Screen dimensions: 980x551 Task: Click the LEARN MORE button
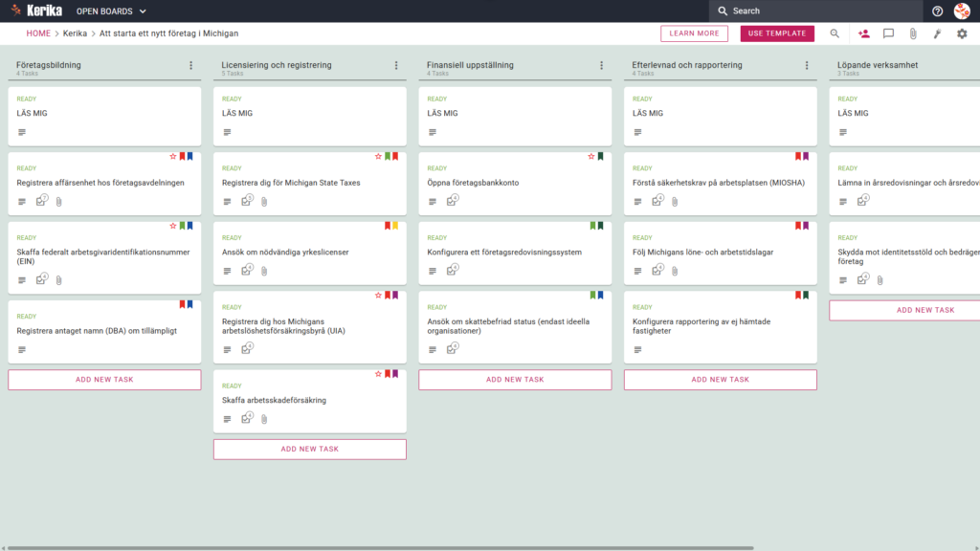click(694, 33)
